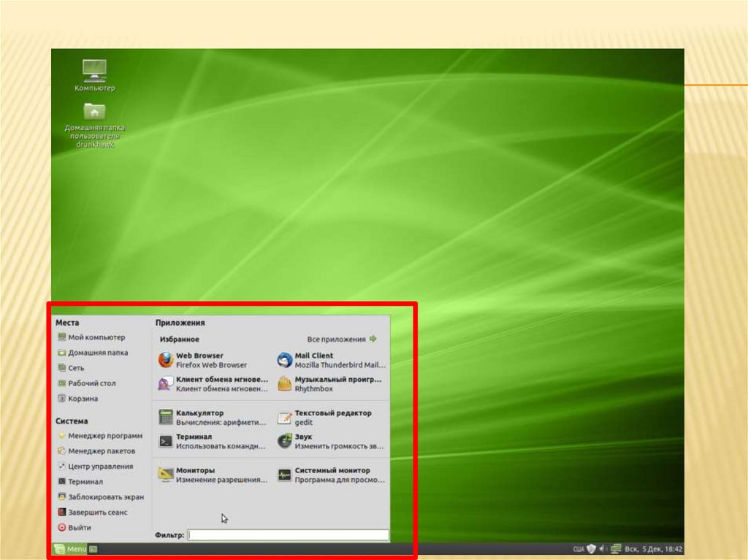Show Все приложения list

(x=342, y=340)
